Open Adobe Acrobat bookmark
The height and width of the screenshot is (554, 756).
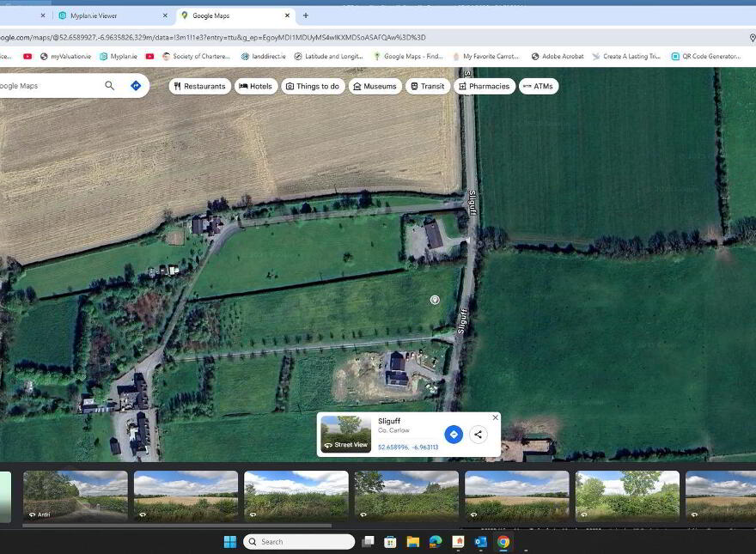(x=558, y=57)
